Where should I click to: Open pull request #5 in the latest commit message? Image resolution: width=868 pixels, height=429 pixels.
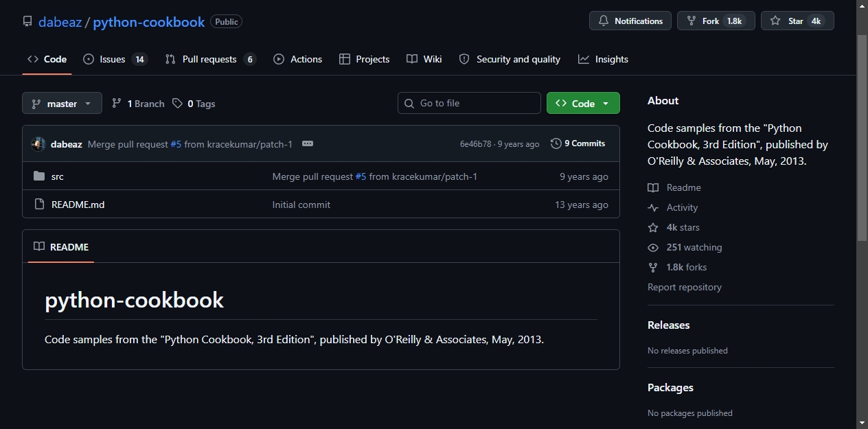176,144
